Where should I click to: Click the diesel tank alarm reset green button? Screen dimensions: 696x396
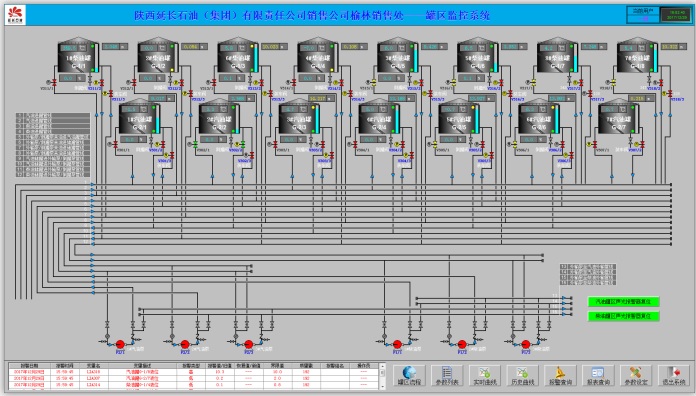[623, 316]
